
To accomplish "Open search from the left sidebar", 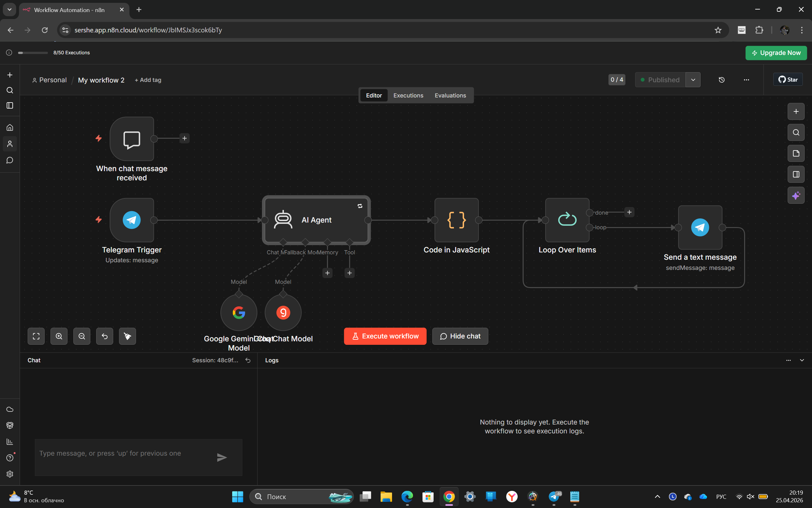I will (x=10, y=90).
